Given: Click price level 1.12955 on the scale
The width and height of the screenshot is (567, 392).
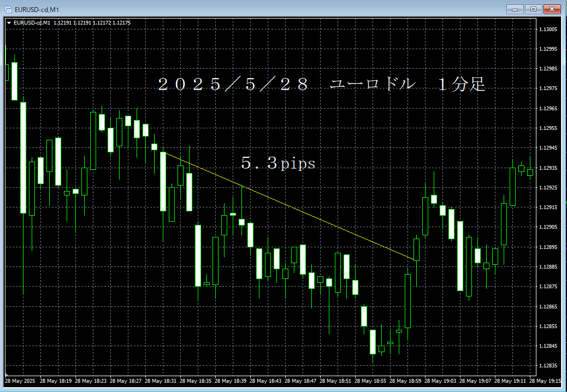Looking at the screenshot, I should coord(548,128).
